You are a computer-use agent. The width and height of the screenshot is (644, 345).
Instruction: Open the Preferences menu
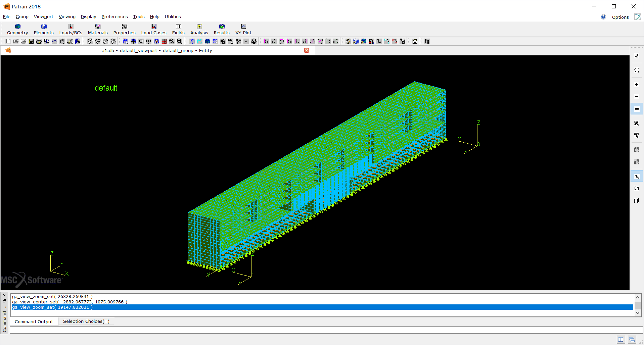pyautogui.click(x=114, y=17)
